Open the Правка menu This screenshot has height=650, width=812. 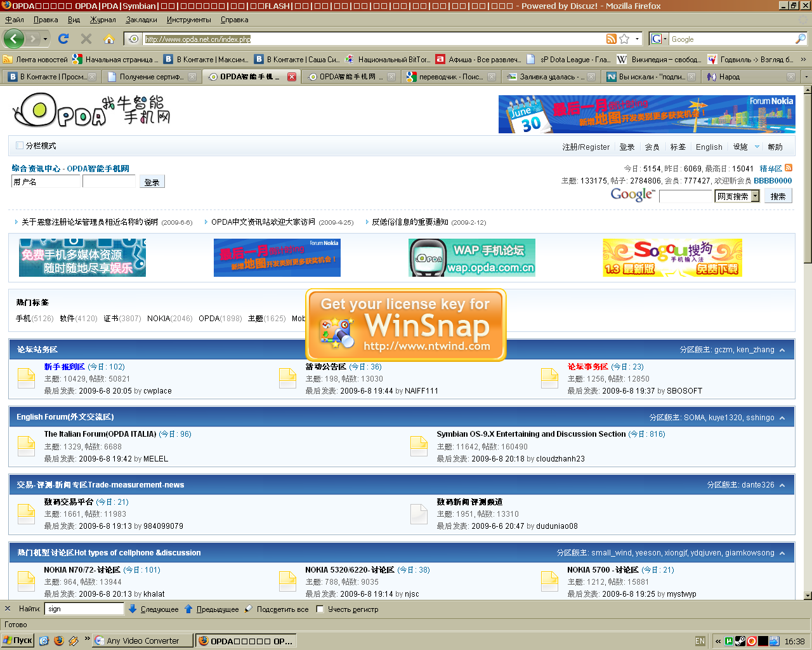[46, 20]
